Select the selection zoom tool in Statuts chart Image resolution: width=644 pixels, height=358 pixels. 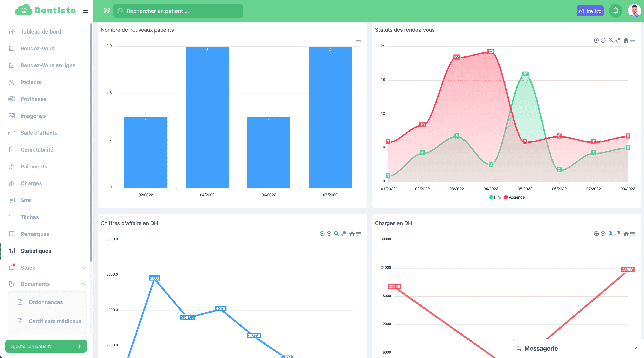(x=611, y=40)
